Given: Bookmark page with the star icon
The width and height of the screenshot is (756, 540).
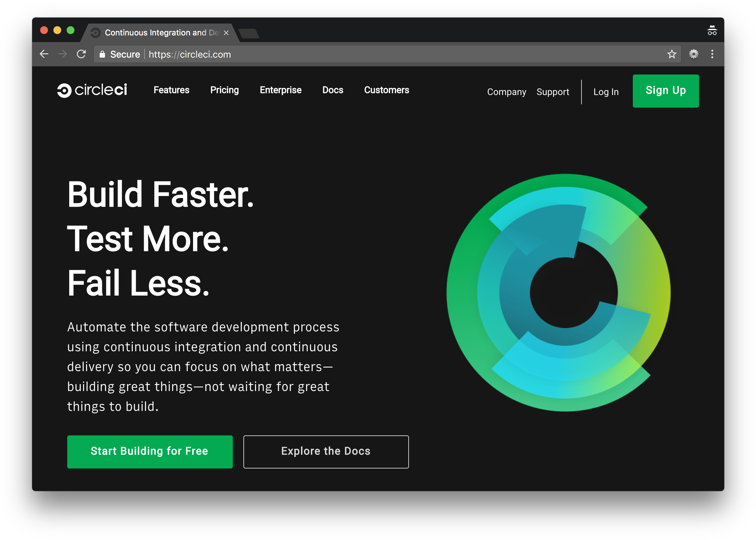Looking at the screenshot, I should point(672,54).
